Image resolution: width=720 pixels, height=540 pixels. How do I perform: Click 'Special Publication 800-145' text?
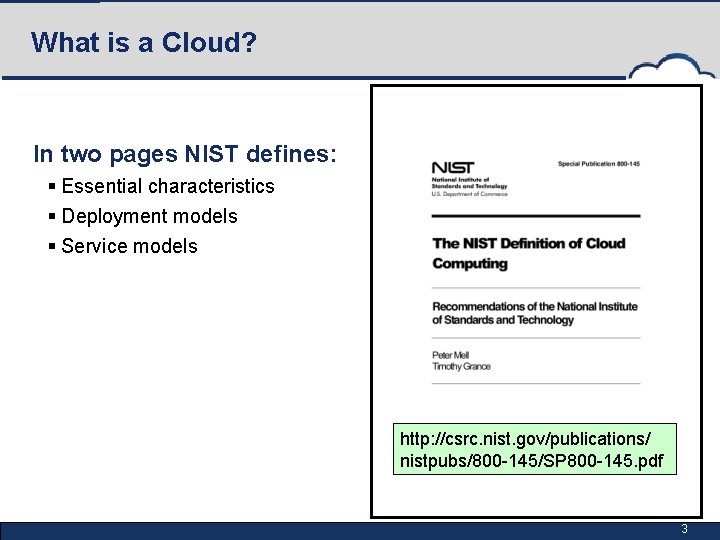click(599, 163)
